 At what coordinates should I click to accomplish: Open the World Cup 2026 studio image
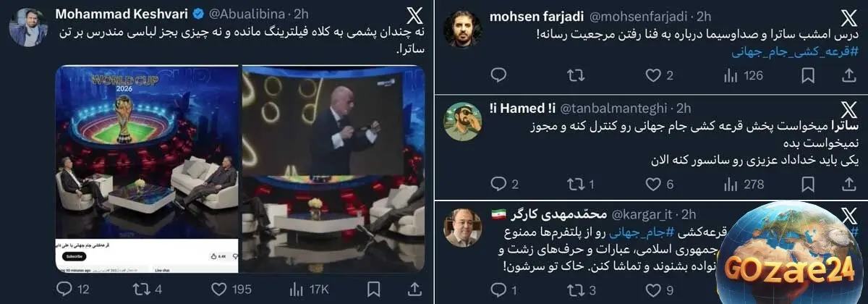[148, 169]
